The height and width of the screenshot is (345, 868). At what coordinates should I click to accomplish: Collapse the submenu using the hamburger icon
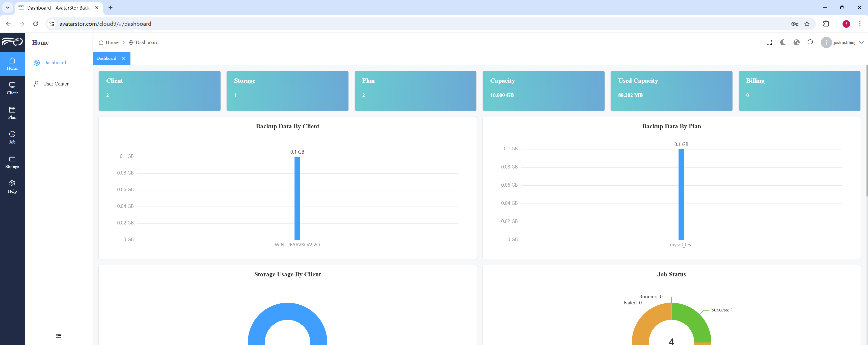pos(59,336)
